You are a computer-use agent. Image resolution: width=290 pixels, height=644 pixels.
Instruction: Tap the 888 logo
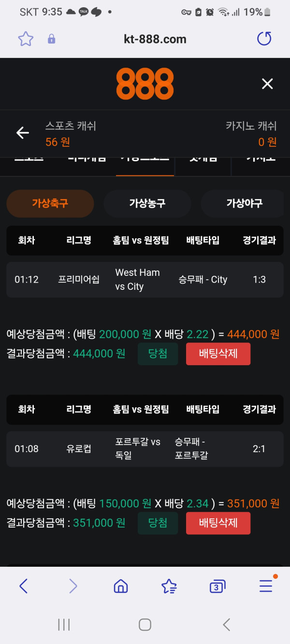pos(145,84)
